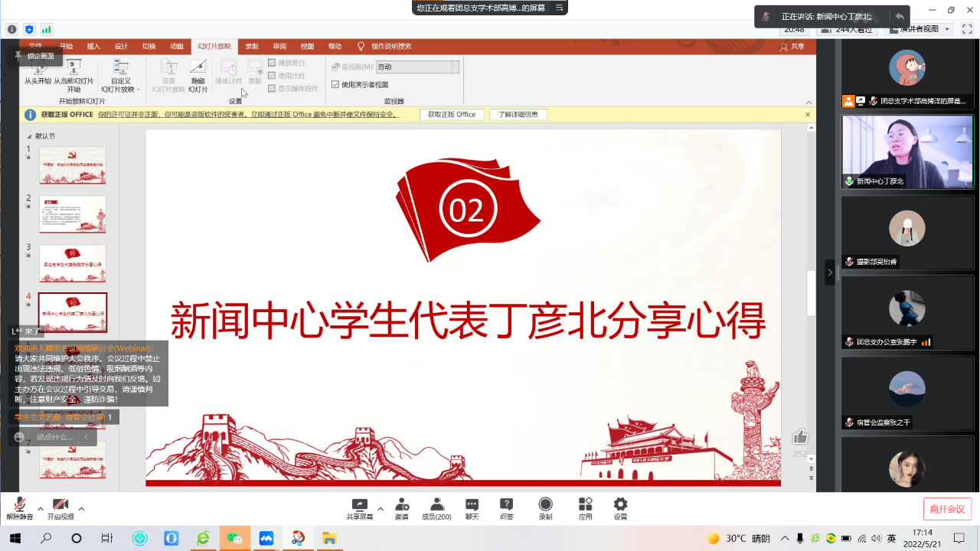The width and height of the screenshot is (980, 551).
Task: Click the 获取正版 Office button
Action: (452, 115)
